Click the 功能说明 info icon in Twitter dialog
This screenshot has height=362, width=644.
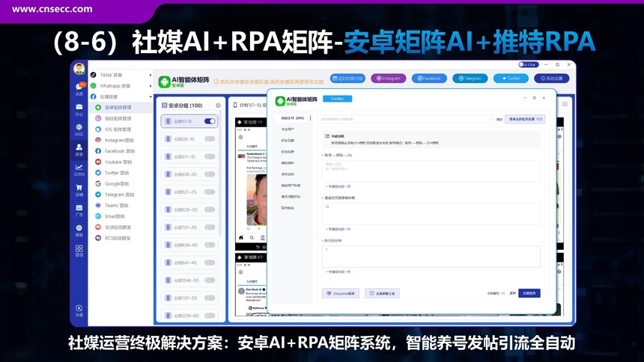(327, 136)
